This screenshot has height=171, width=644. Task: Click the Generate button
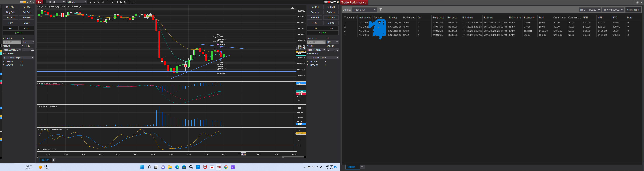point(633,10)
